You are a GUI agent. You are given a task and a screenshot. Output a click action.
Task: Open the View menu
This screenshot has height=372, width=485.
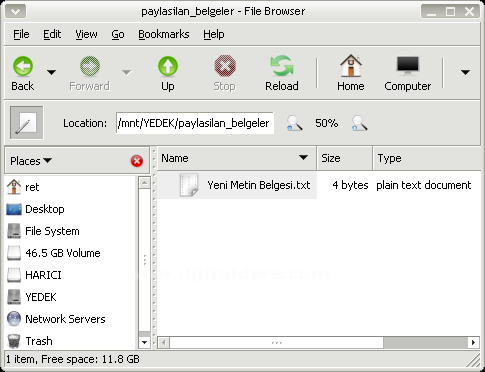point(86,34)
